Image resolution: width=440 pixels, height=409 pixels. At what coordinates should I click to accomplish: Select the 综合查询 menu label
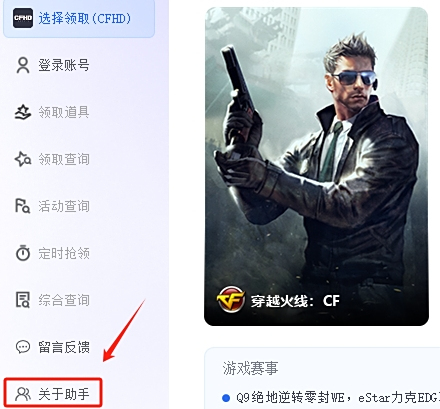64,300
